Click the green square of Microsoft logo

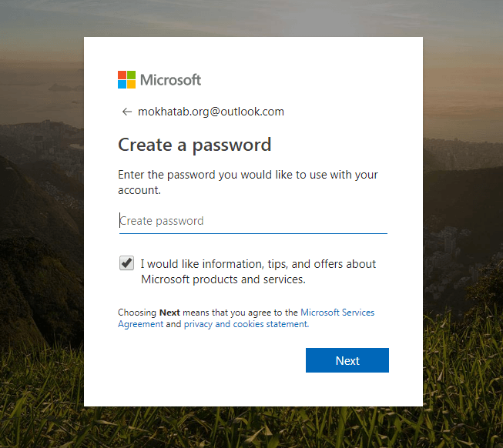[x=131, y=75]
